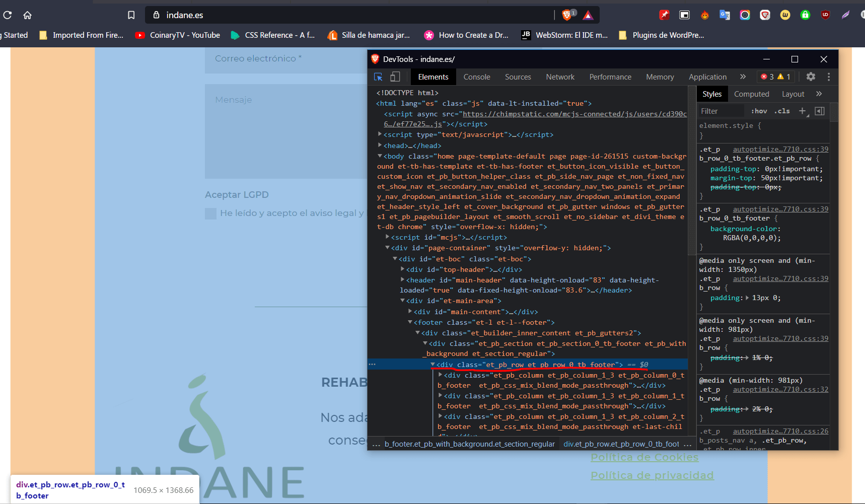The height and width of the screenshot is (504, 865).
Task: Select the DOCTYPE html line
Action: point(407,93)
